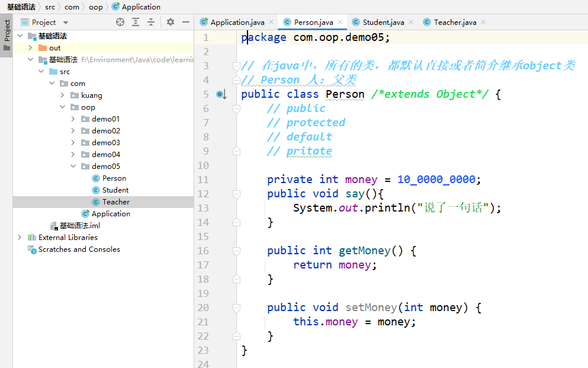Click line number 11 in gutter
Viewport: 588px width, 368px height.
click(203, 180)
